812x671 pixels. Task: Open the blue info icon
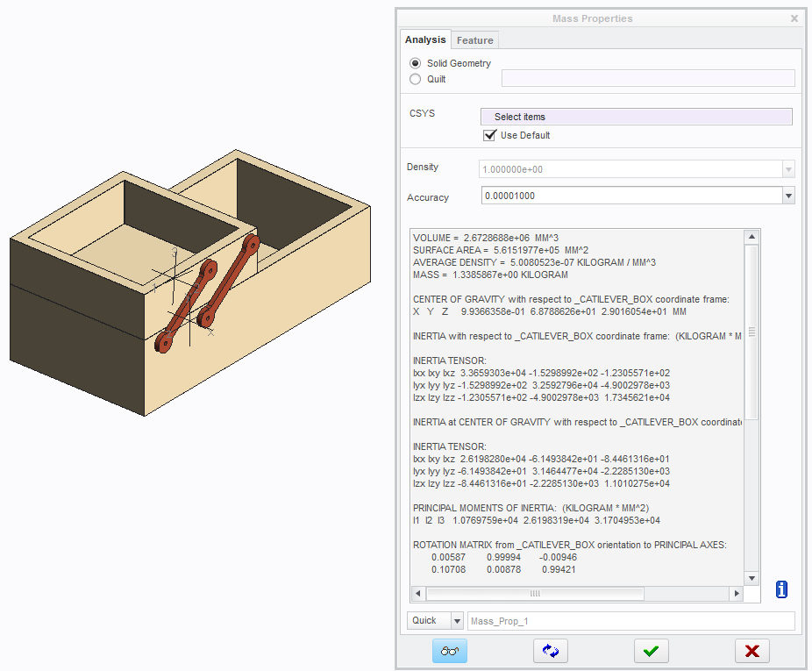781,589
